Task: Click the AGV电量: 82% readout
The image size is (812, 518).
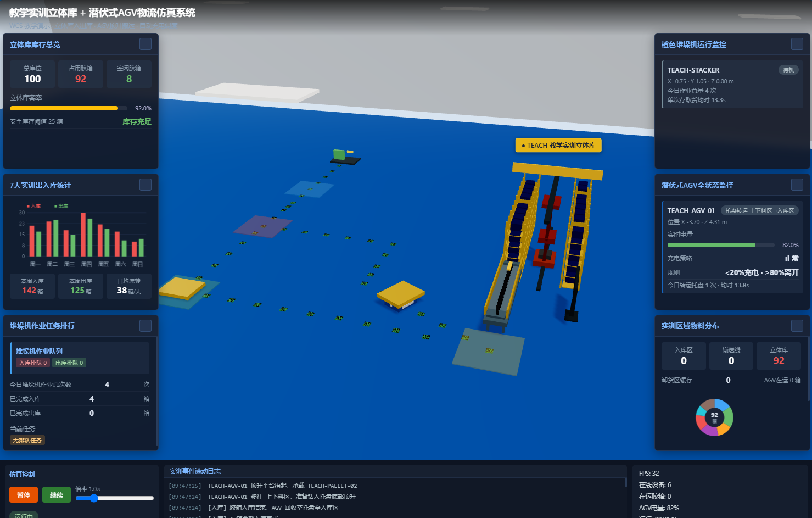Action: pos(659,508)
